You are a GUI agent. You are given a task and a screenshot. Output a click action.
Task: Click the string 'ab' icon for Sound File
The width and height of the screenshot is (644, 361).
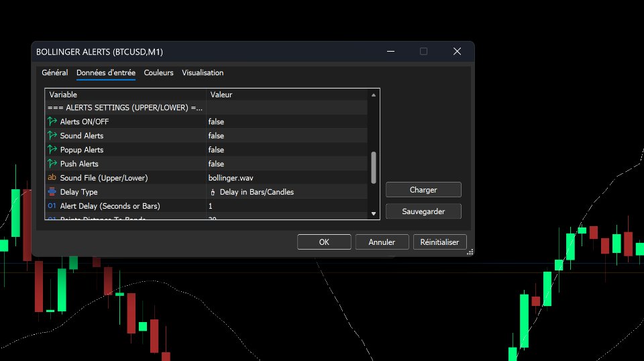[x=52, y=177]
